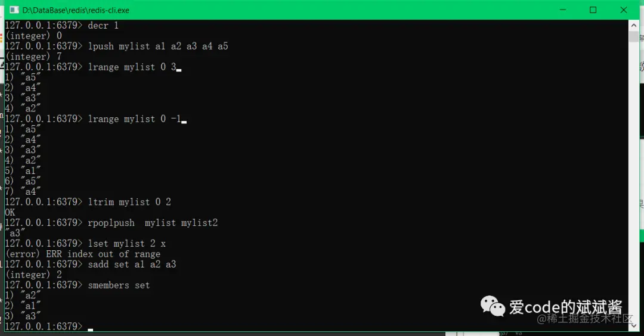
Task: Maximize the redis-cli.exe console window
Action: tap(593, 10)
